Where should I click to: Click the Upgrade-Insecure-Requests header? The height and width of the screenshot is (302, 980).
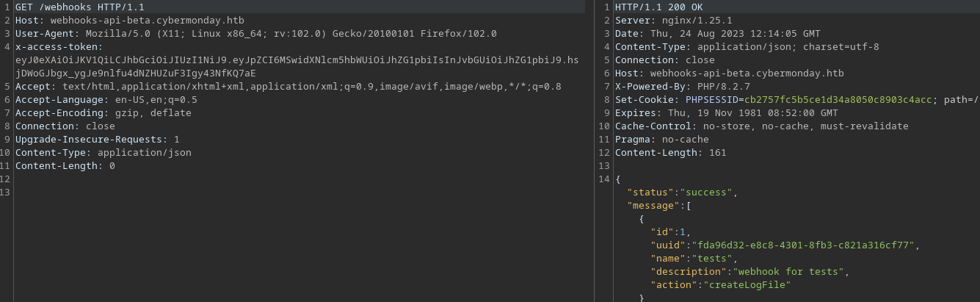pyautogui.click(x=97, y=139)
